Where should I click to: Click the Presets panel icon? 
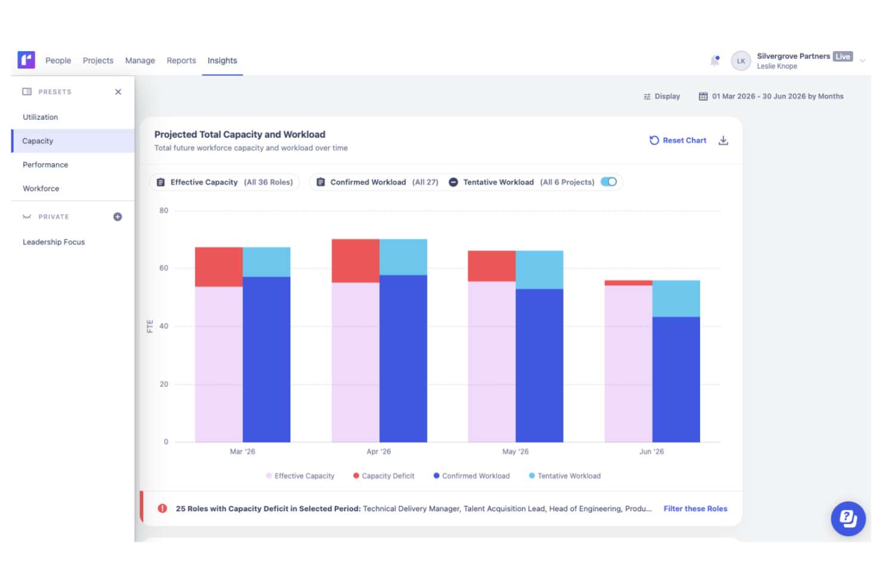tap(27, 92)
